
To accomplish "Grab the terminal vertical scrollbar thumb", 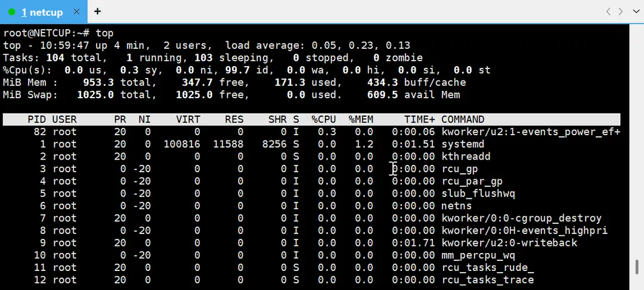I will [636, 266].
